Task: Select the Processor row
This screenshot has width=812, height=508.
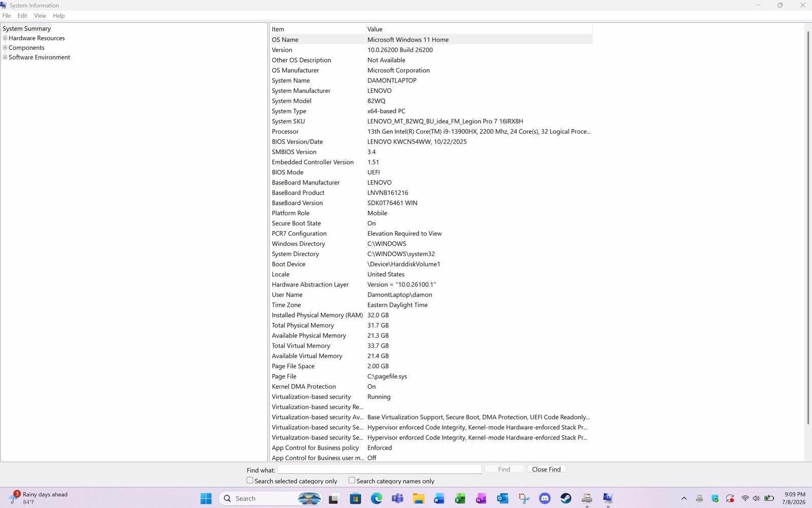Action: click(431, 132)
